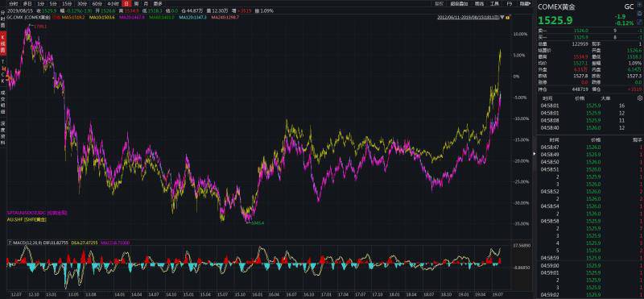Toggle the yellow lock icon by date range
The width and height of the screenshot is (644, 299).
(508, 18)
